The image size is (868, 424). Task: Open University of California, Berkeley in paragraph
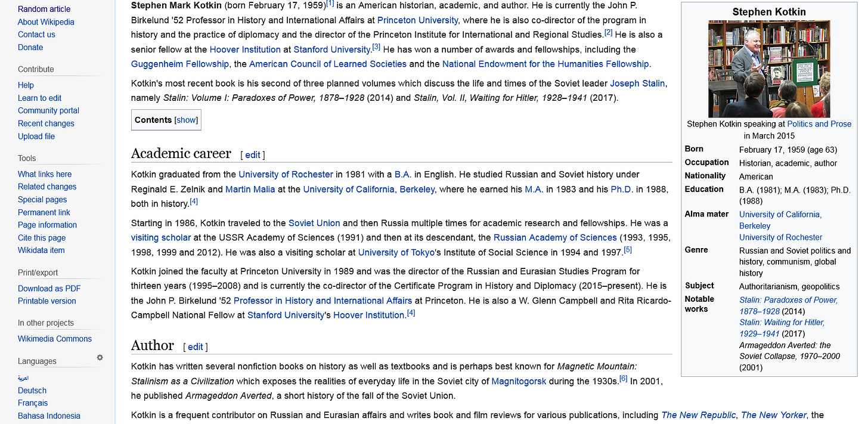coord(369,189)
